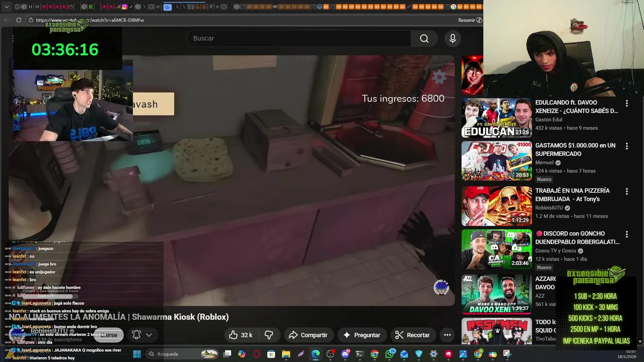This screenshot has width=644, height=362.
Task: Open supermarket thumbnail with 20:53 duration
Action: tap(497, 161)
